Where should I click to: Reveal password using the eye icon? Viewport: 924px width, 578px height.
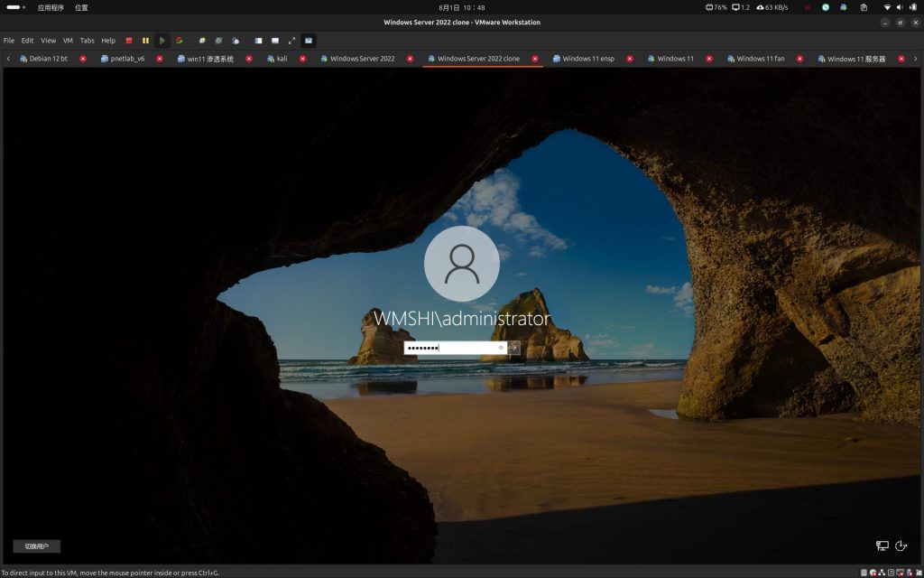pos(501,348)
